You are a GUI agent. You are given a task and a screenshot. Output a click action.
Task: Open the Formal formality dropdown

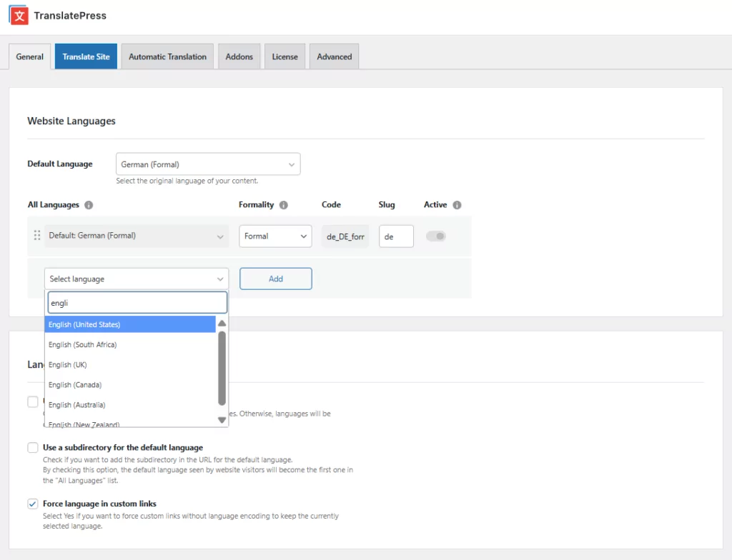[275, 236]
